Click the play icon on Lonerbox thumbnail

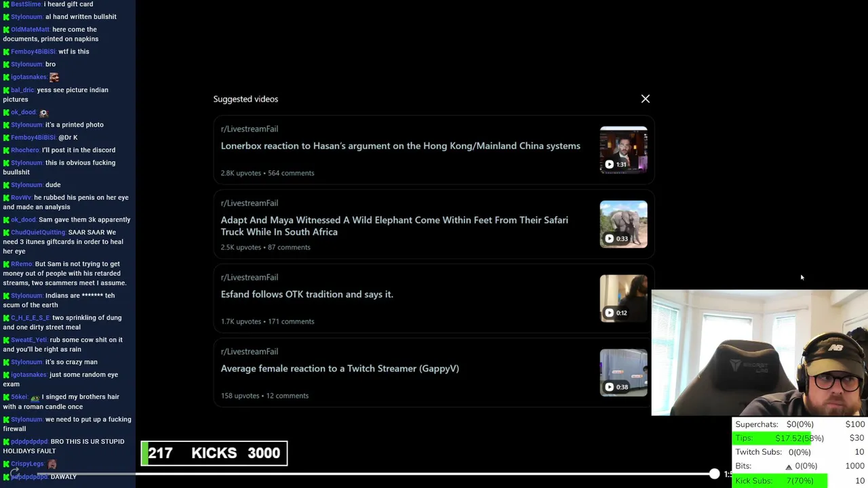[x=609, y=164]
